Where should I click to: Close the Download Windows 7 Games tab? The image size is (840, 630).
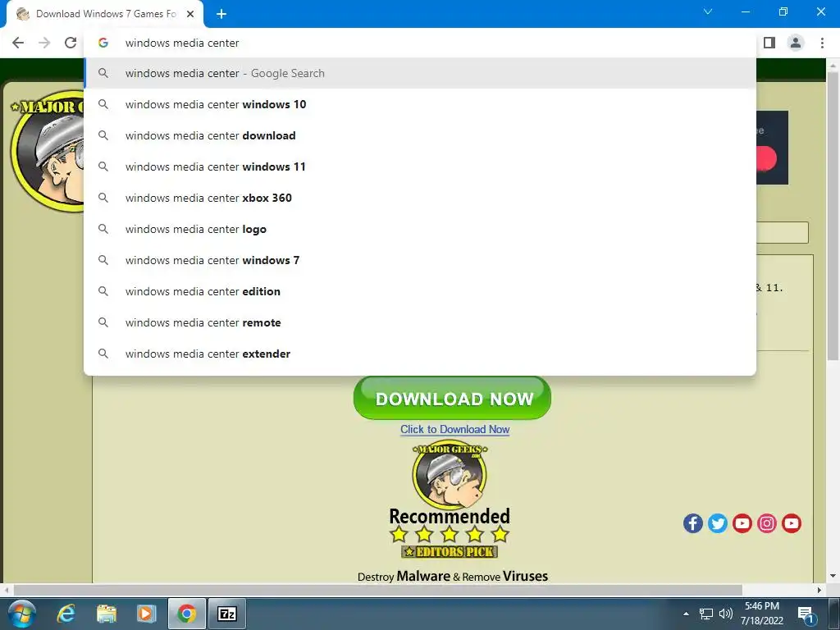[190, 14]
